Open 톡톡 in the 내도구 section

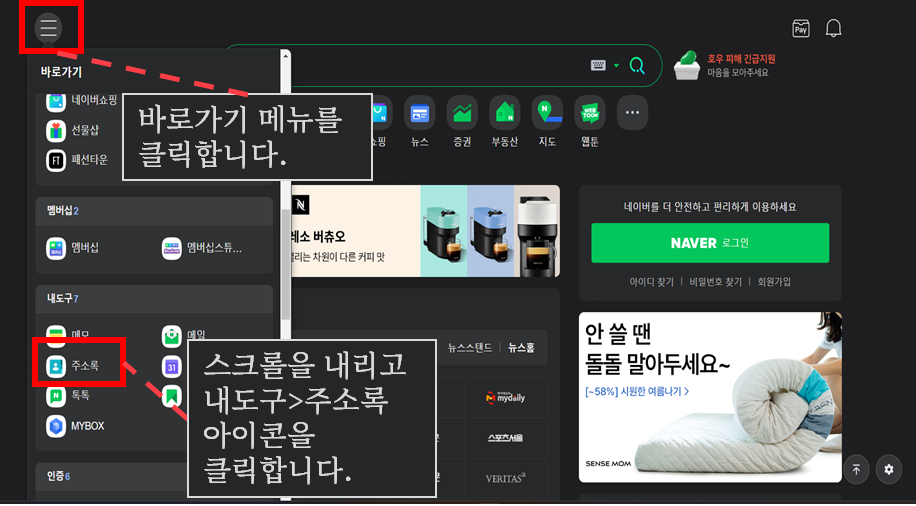(68, 396)
